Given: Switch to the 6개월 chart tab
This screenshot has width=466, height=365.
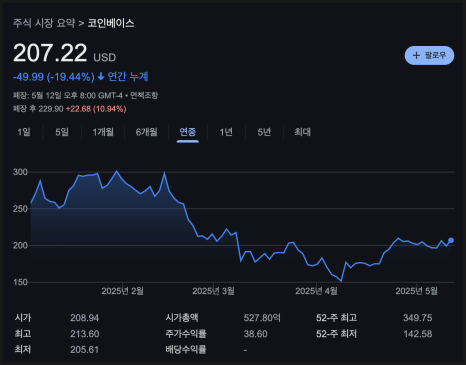Looking at the screenshot, I should (146, 132).
